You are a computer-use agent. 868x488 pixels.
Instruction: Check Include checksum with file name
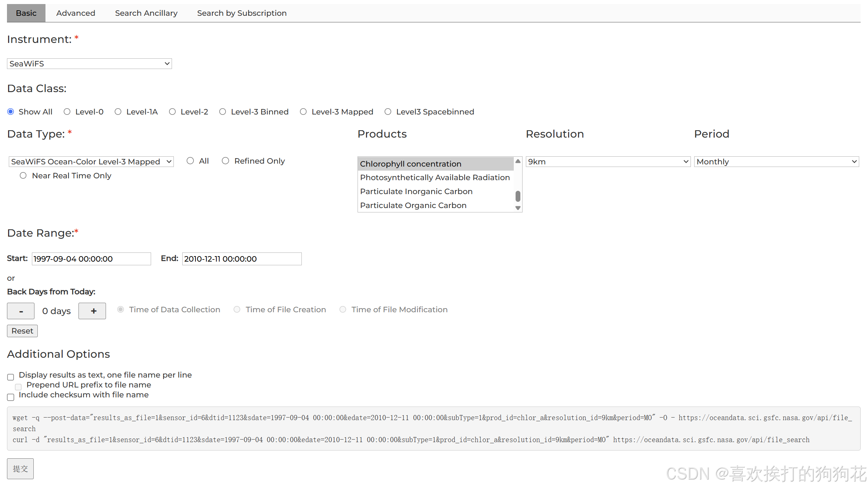pyautogui.click(x=11, y=397)
